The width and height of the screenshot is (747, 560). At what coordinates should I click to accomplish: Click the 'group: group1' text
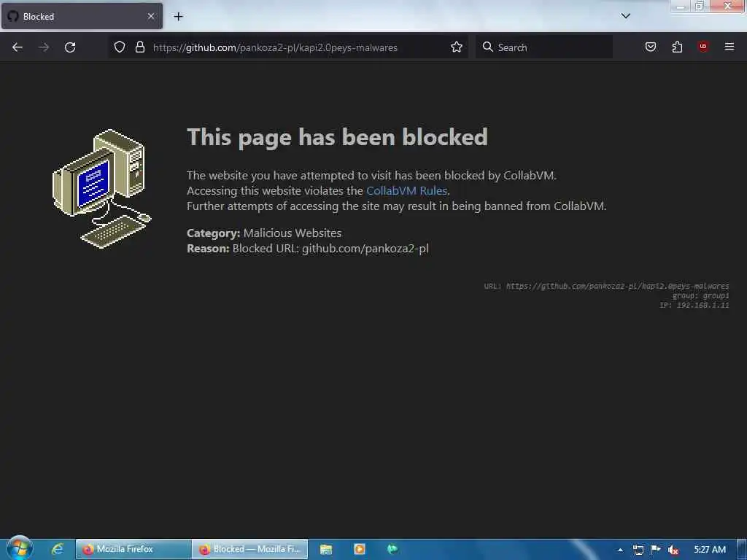(x=701, y=296)
